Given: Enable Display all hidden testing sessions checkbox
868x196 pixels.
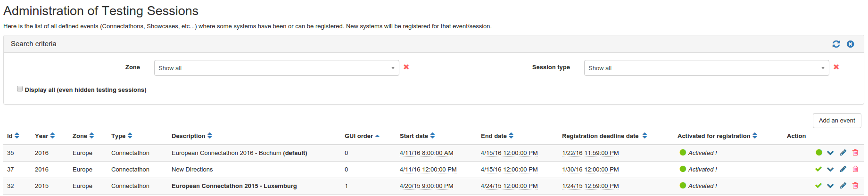Looking at the screenshot, I should pos(20,89).
